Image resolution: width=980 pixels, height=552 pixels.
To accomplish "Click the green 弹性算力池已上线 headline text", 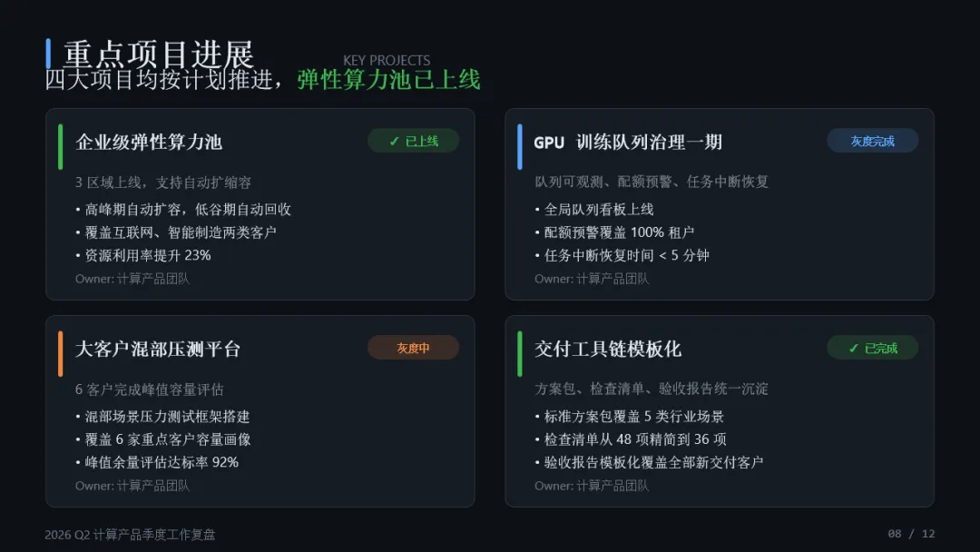I will pos(388,79).
